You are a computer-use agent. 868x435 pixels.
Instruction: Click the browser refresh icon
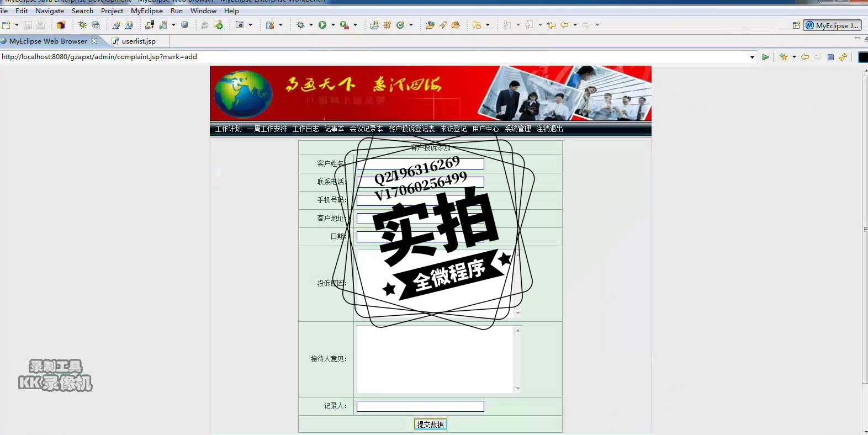pos(843,57)
